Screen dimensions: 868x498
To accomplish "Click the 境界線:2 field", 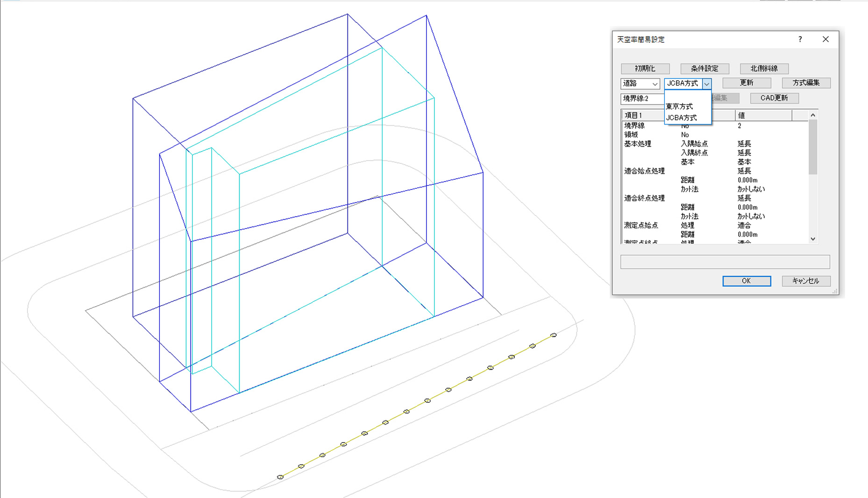I will click(x=643, y=98).
